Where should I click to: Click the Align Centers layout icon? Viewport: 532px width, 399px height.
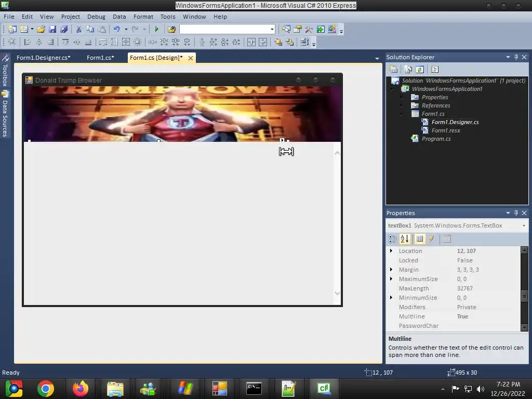[39, 42]
